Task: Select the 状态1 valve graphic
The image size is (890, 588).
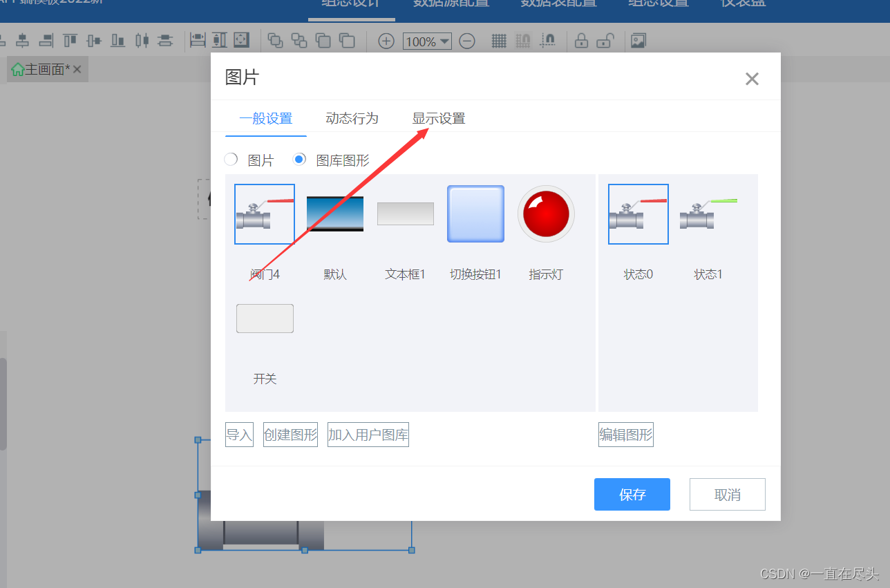Action: coord(708,214)
